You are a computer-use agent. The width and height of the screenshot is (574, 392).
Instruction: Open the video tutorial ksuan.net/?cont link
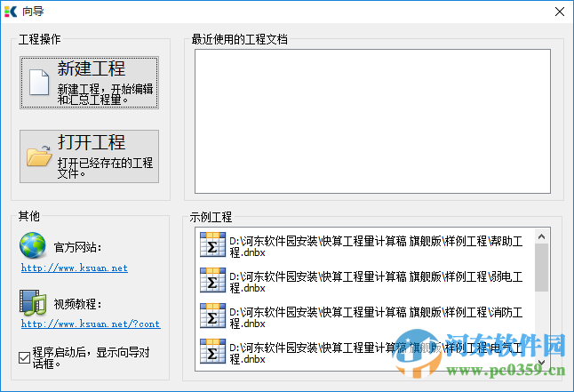point(91,324)
